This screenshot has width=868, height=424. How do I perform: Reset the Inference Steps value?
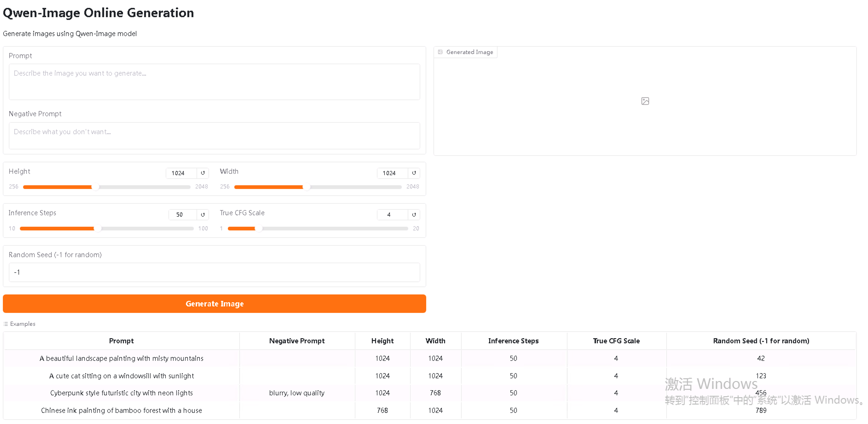click(203, 215)
